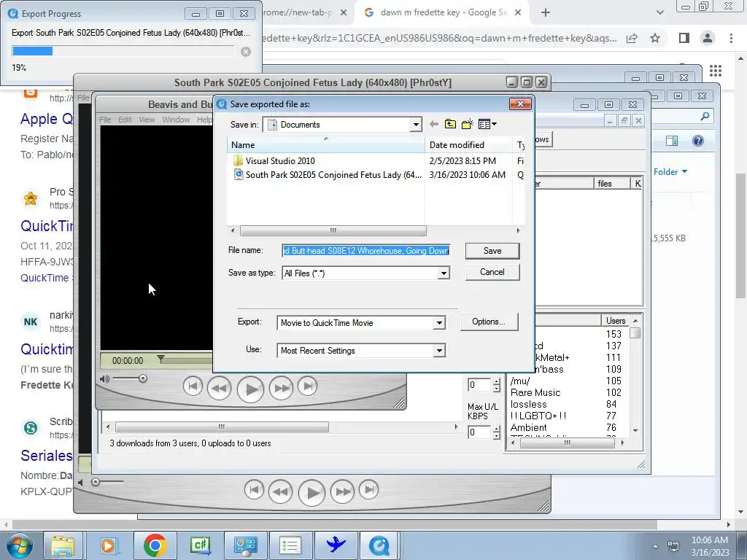Open export Options

(489, 322)
